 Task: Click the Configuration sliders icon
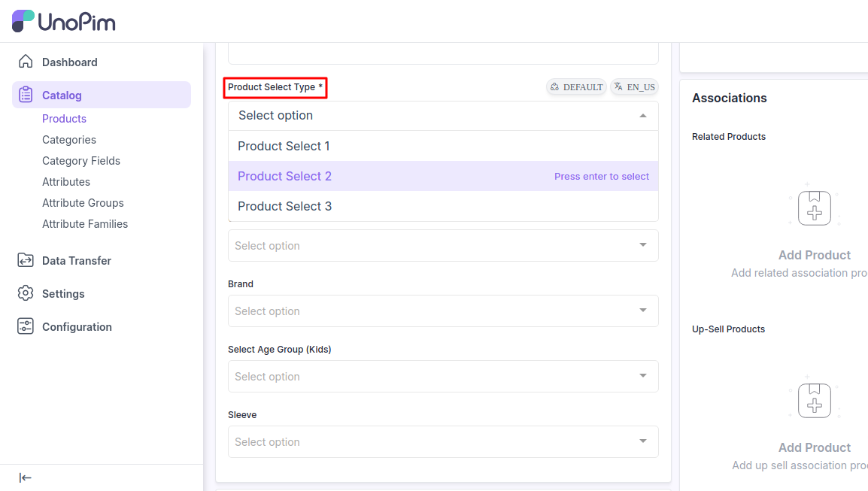[x=26, y=326]
